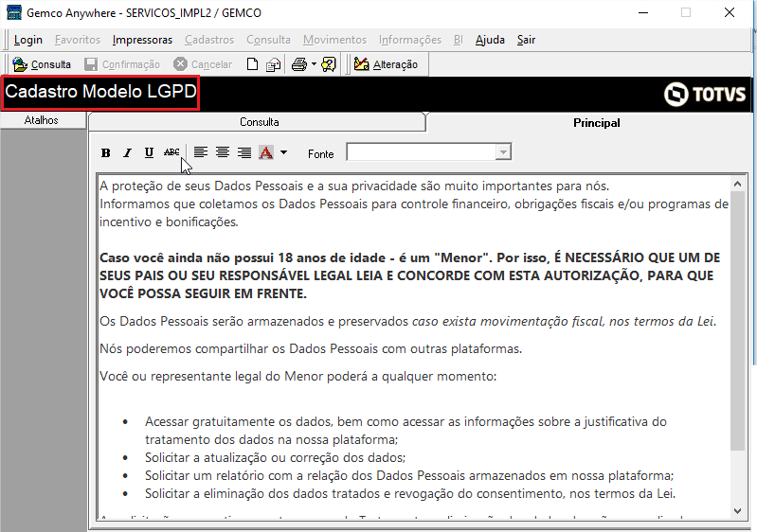Click the bullet 'Solicitar a atualização ou correção dos dados'

(275, 457)
